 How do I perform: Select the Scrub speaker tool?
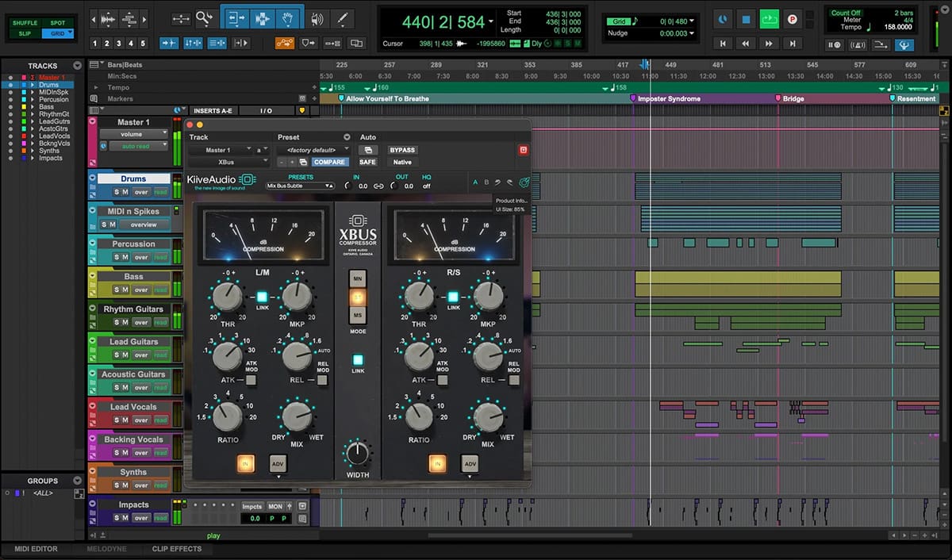pos(317,18)
